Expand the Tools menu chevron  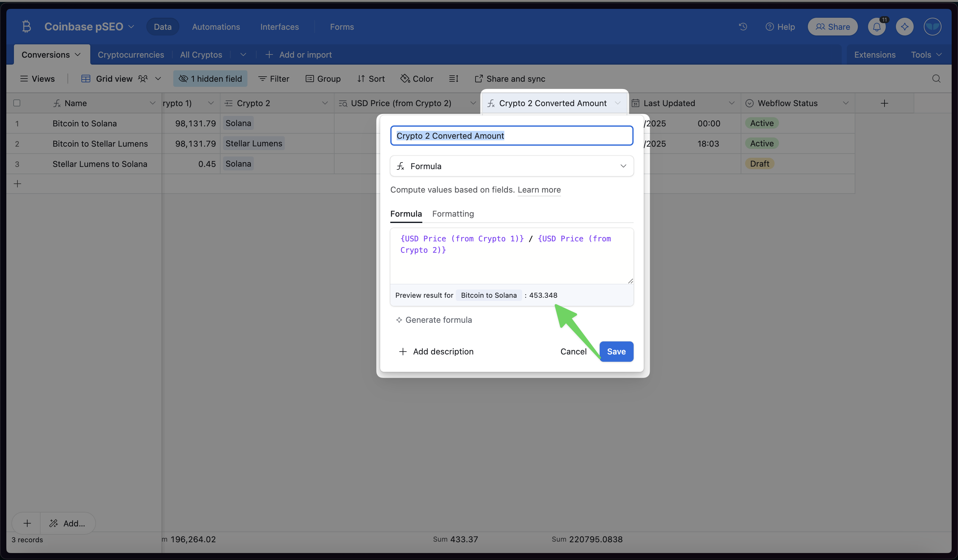coord(939,55)
